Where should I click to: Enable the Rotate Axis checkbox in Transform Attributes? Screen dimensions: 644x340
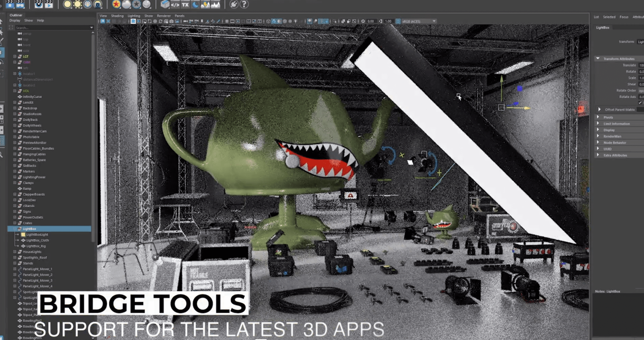click(640, 103)
